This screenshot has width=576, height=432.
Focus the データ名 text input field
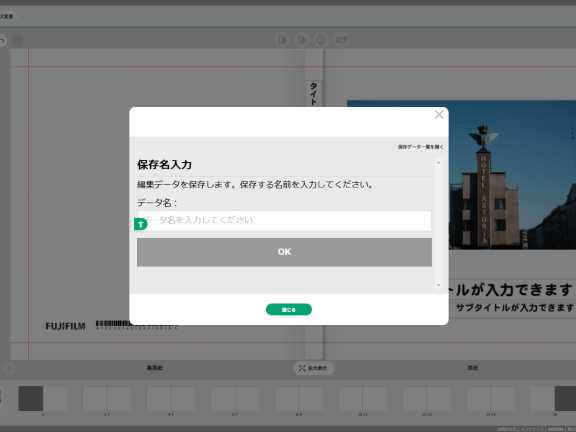pos(284,220)
